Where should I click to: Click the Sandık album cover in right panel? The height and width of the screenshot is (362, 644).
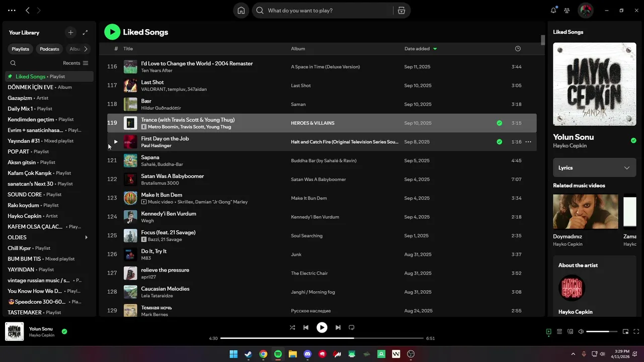click(594, 84)
